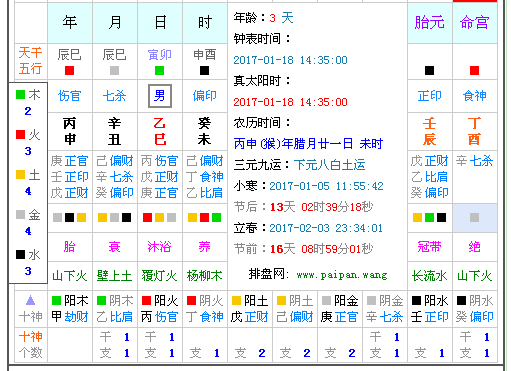Image resolution: width=511 pixels, height=371 pixels.
Task: Click 伤官 under the year column
Action: pos(70,96)
